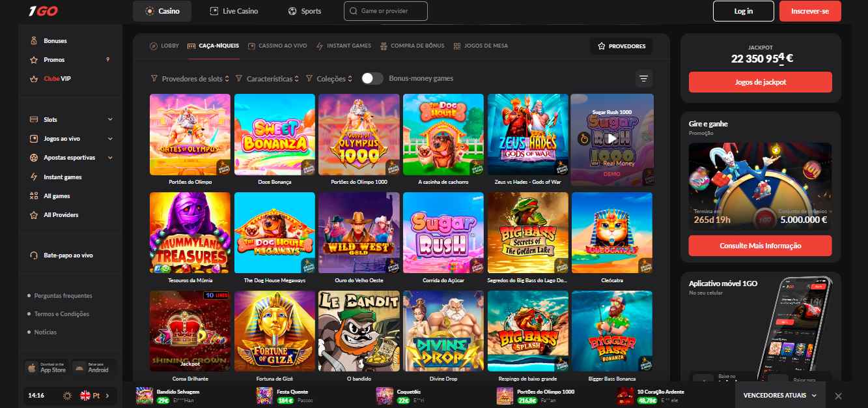The width and height of the screenshot is (868, 408).
Task: Close the current winners bar
Action: [x=838, y=396]
